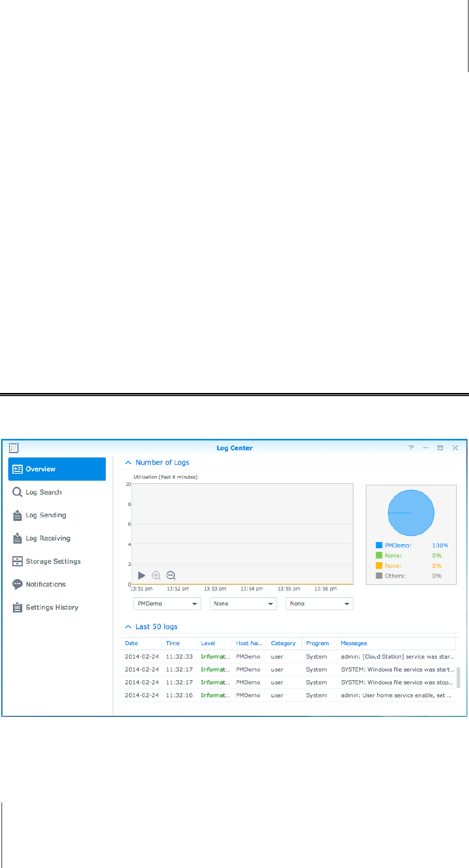Click the Storage Settings drawer icon

(x=18, y=561)
